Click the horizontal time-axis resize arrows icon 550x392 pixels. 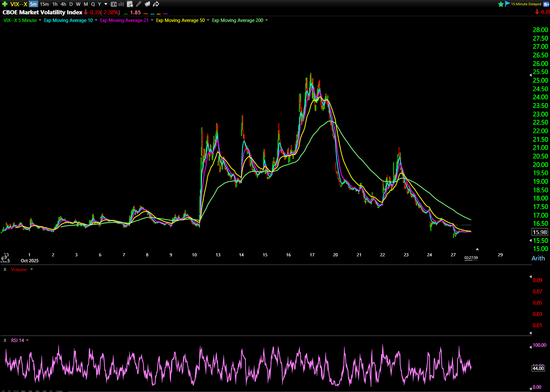[x=4, y=258]
